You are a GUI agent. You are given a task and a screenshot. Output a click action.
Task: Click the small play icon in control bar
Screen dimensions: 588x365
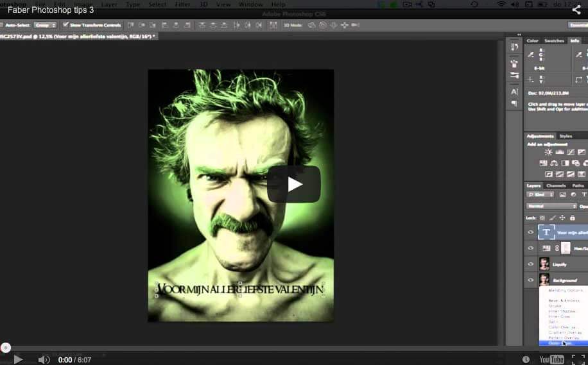[x=18, y=359]
